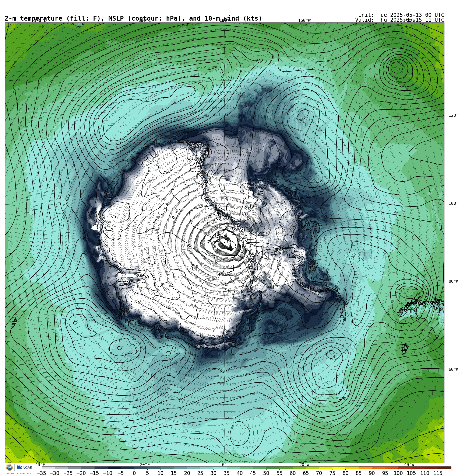Click the 110 colorbar label
This screenshot has height=476, width=458.
(x=425, y=473)
